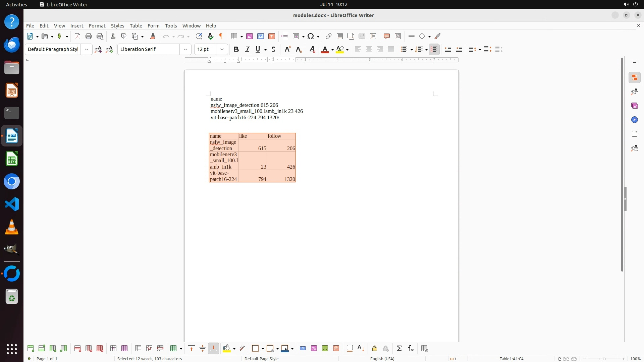This screenshot has height=362, width=644.
Task: Click Default Page Style in the status bar
Action: coord(261,359)
